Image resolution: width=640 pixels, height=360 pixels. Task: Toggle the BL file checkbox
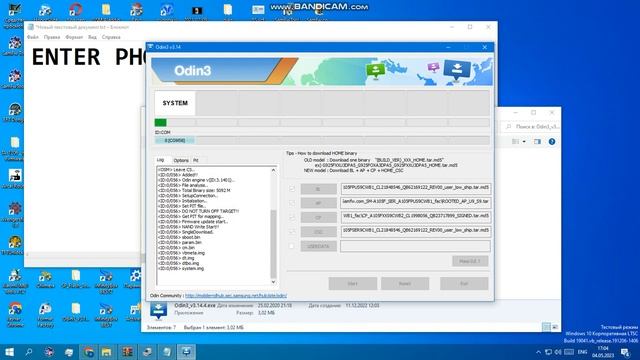[291, 189]
